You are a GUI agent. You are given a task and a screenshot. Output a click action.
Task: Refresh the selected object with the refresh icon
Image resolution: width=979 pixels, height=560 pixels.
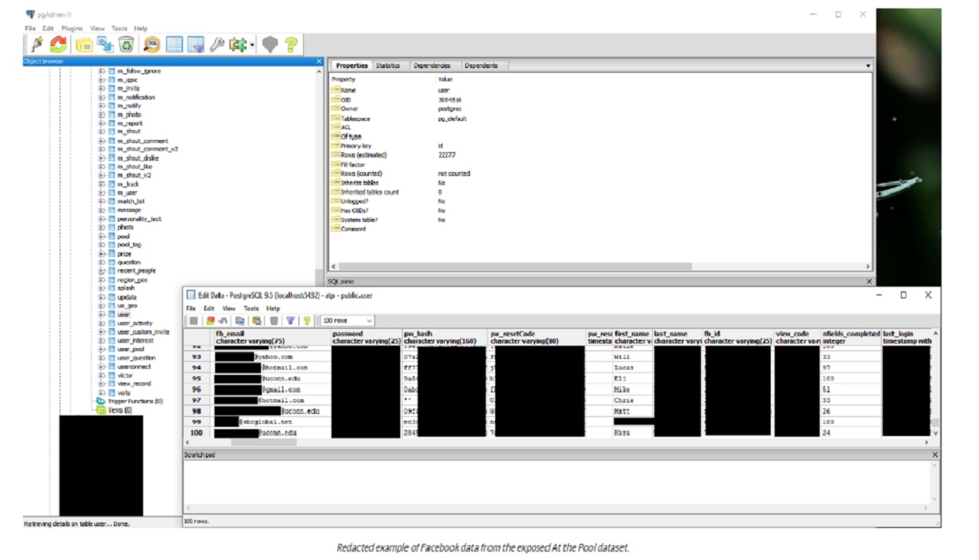58,45
